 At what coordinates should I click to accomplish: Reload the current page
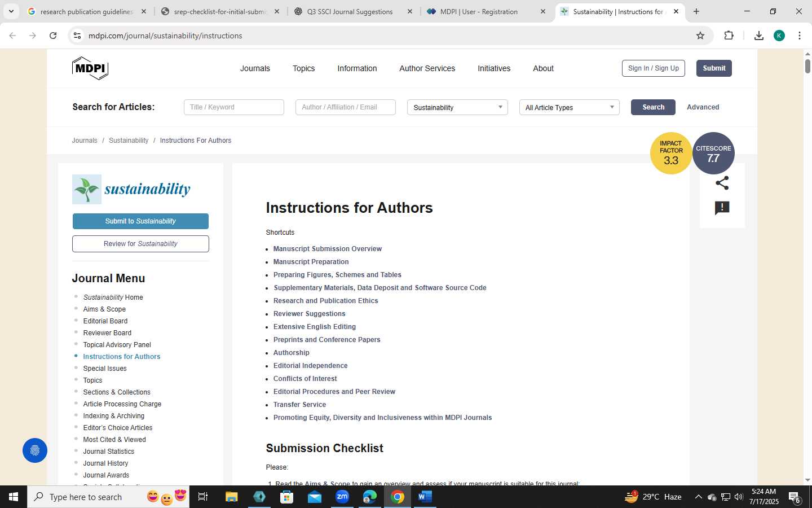[x=53, y=36]
